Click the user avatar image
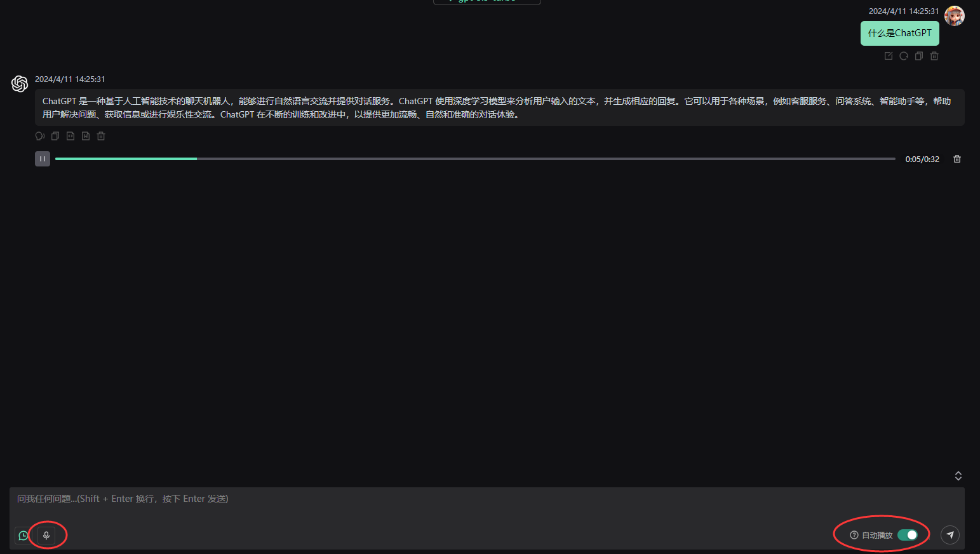The image size is (980, 554). coord(955,16)
